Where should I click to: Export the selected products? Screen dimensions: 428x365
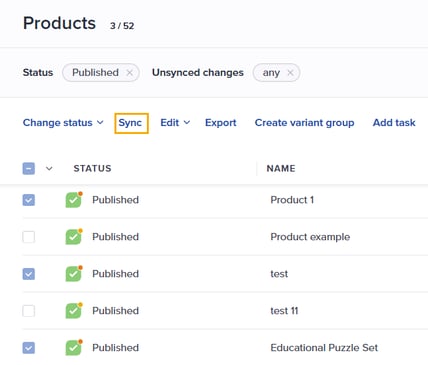tap(221, 123)
